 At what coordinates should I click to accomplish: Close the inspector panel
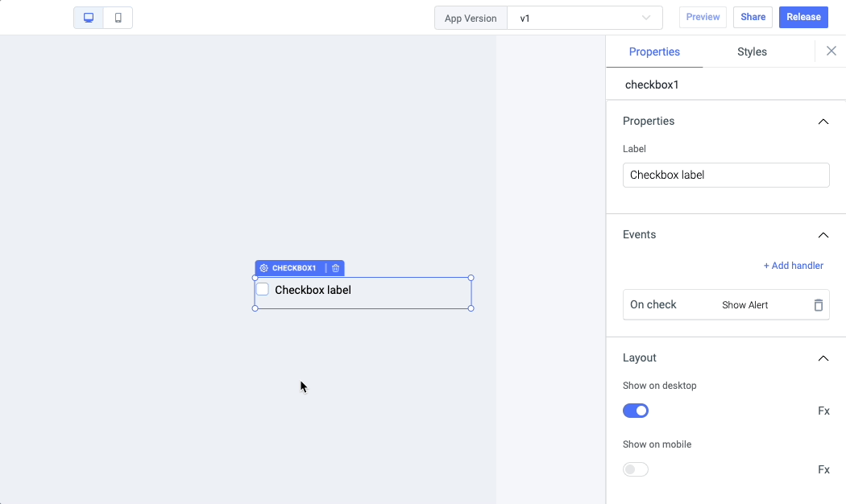pos(831,51)
